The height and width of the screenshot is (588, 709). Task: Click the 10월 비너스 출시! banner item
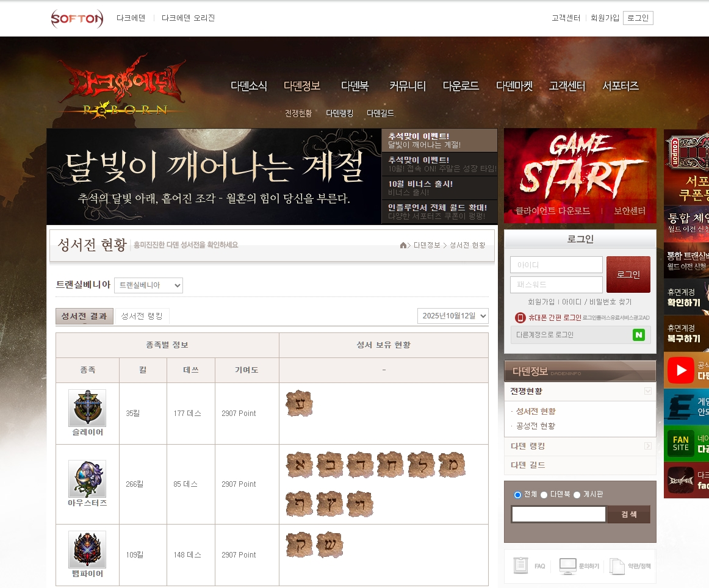(x=439, y=188)
